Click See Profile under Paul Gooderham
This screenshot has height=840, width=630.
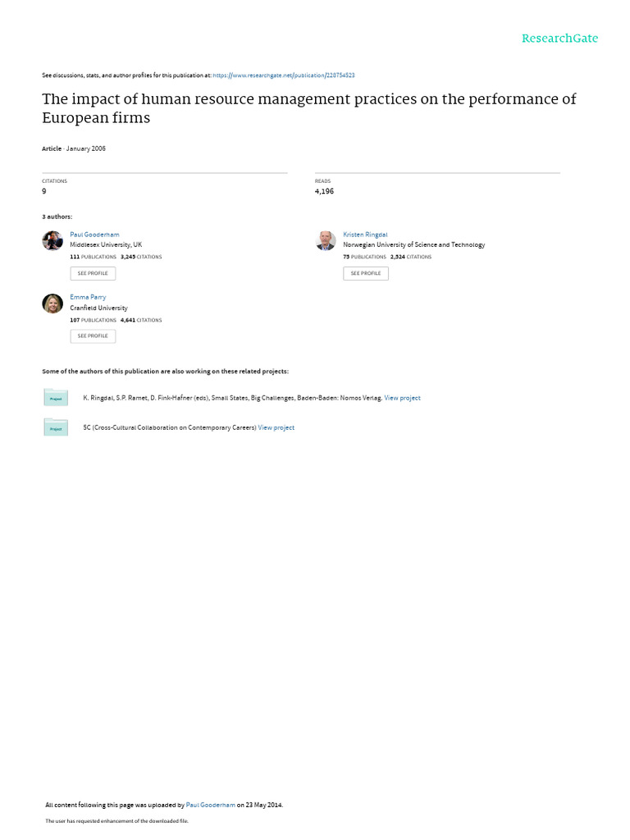tap(93, 273)
